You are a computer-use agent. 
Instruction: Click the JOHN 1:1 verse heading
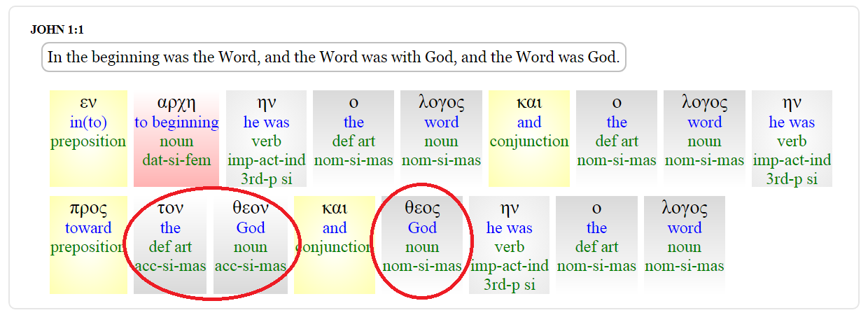pyautogui.click(x=57, y=30)
